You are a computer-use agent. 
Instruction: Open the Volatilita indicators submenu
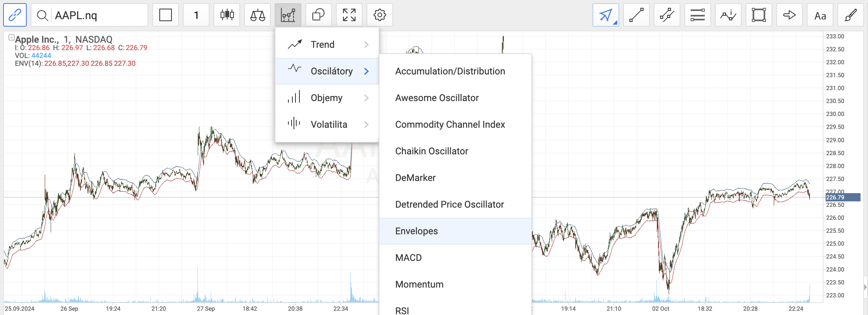(327, 125)
